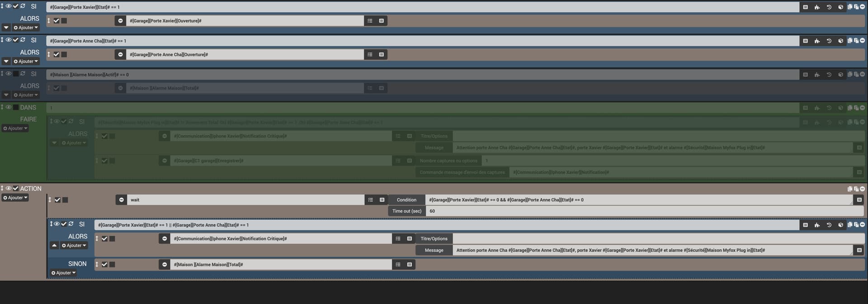The image size is (868, 304).
Task: Remove the wait action
Action: pos(121,200)
